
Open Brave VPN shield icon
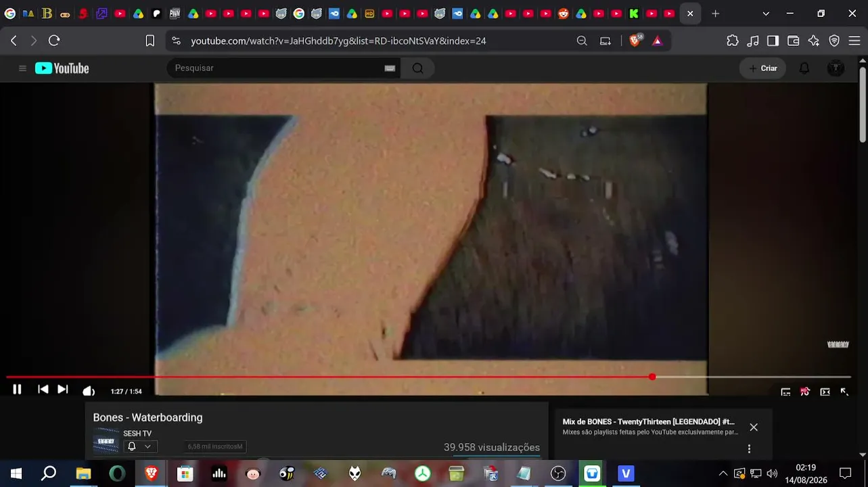tap(834, 41)
